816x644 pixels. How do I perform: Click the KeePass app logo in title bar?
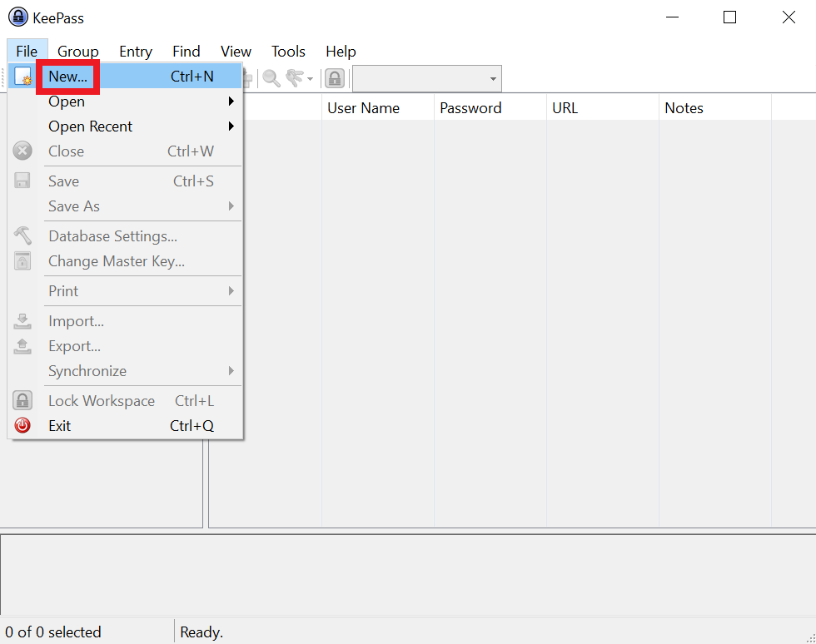click(x=17, y=17)
